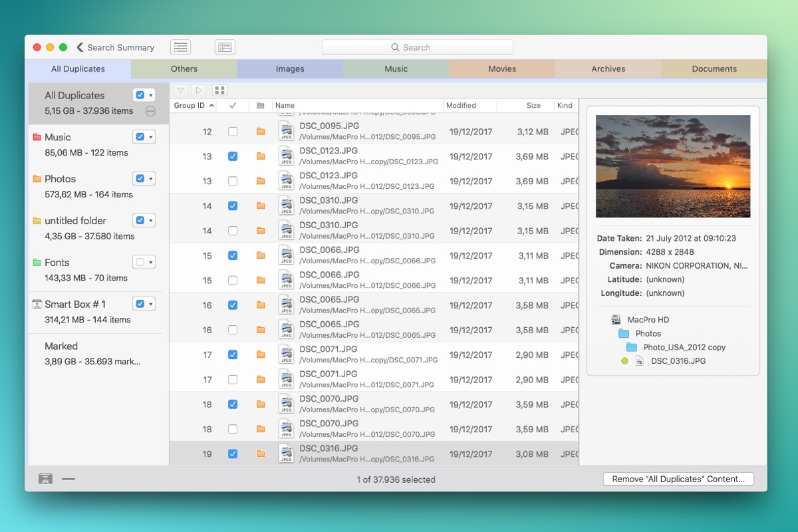Check the unmarked DSC_0070.JPG in group 18
Screen dimensions: 798x532
coord(233,429)
